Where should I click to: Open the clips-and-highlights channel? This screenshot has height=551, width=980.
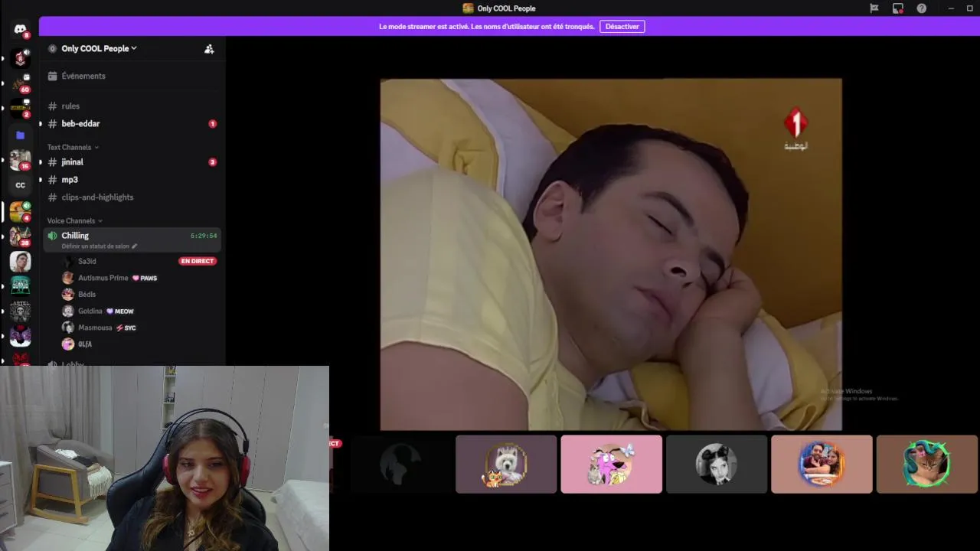coord(132,197)
